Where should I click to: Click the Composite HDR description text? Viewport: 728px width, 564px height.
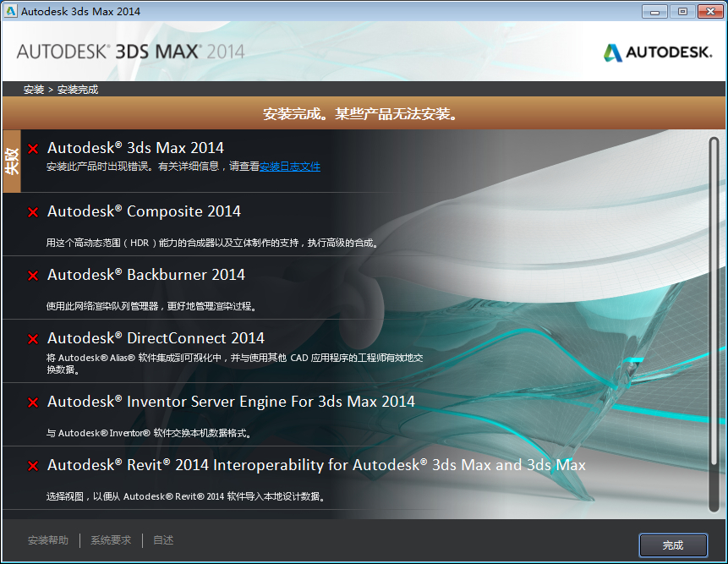point(213,243)
